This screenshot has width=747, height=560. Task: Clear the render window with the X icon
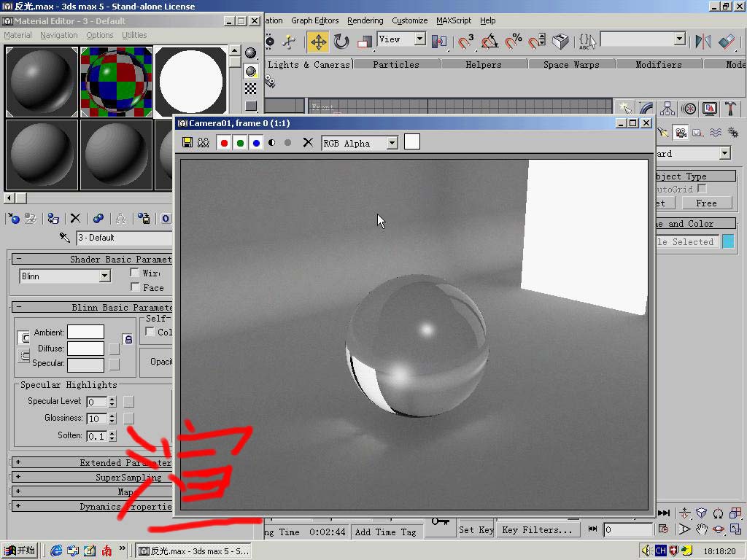pos(308,143)
